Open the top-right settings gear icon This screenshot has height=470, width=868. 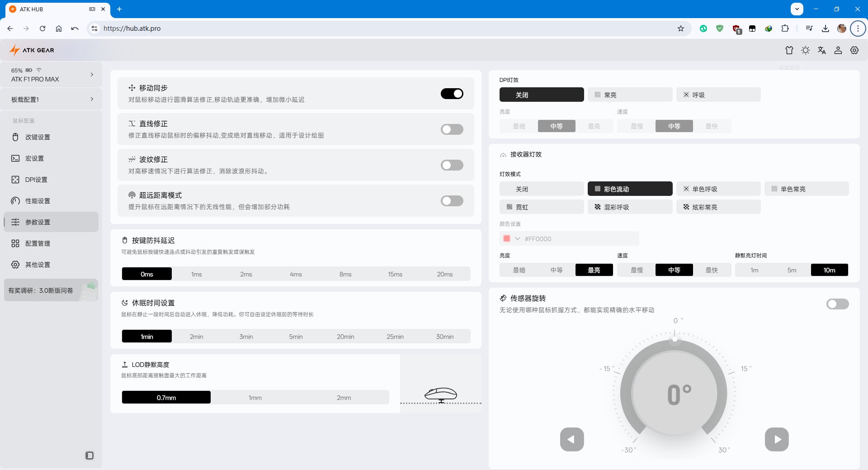tap(854, 50)
